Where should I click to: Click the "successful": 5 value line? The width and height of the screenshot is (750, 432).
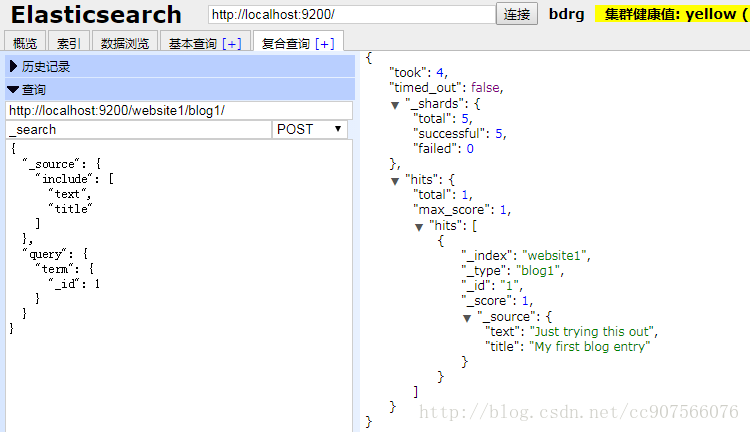(460, 133)
